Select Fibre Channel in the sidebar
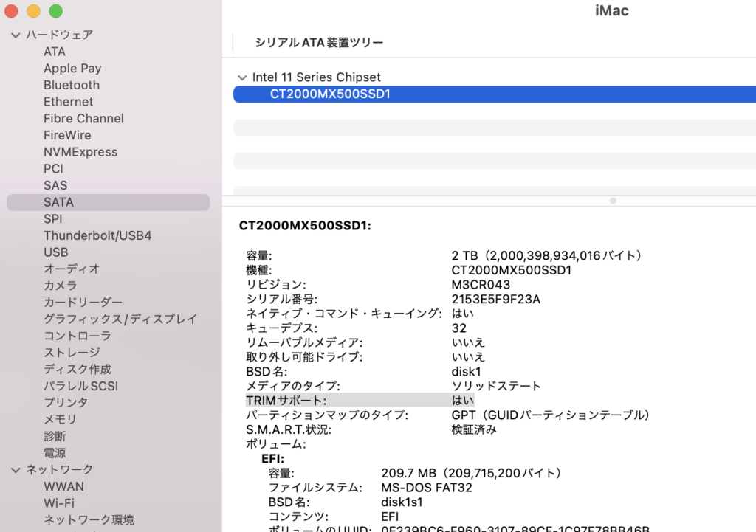The width and height of the screenshot is (756, 532). click(x=83, y=119)
